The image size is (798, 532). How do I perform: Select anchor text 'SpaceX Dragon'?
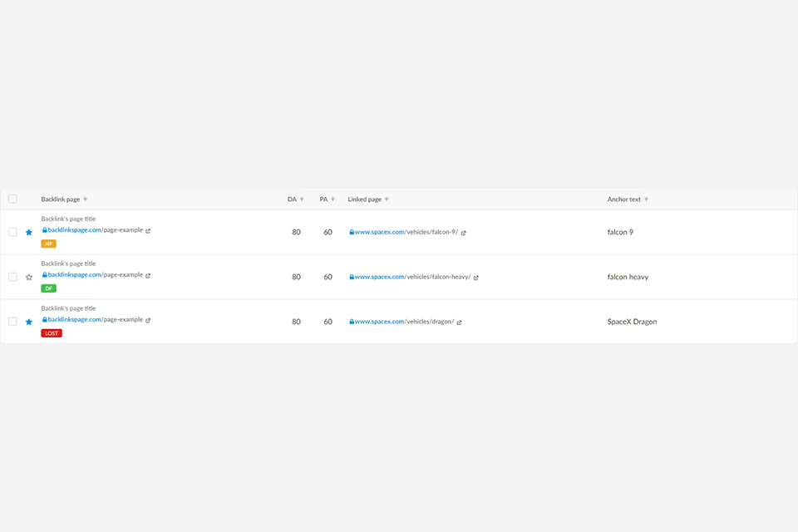[632, 322]
